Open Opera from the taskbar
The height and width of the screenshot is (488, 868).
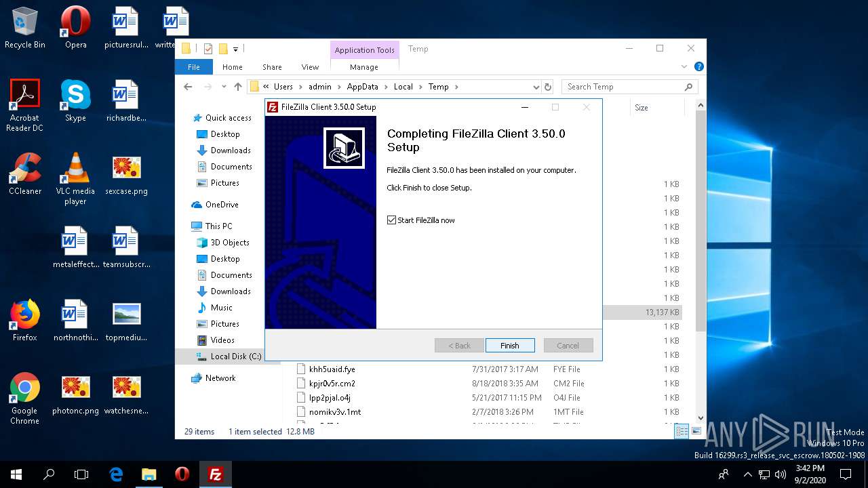click(x=182, y=474)
